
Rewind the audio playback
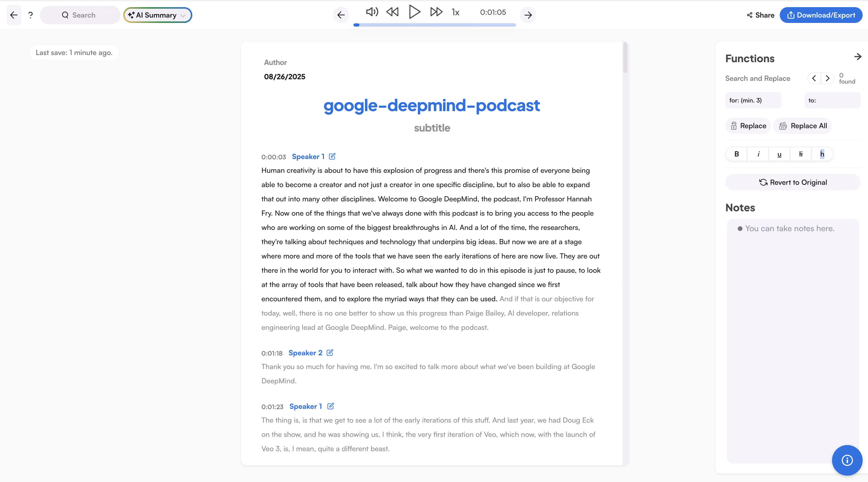[392, 12]
